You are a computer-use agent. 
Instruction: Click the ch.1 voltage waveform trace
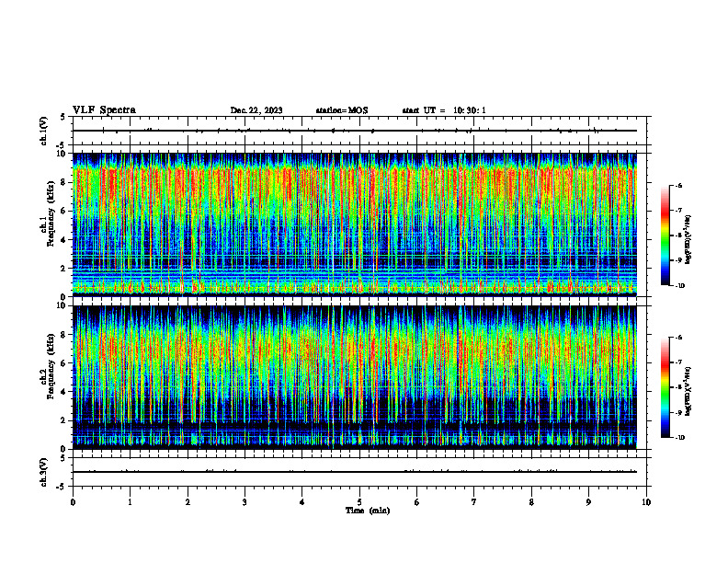tap(355, 131)
